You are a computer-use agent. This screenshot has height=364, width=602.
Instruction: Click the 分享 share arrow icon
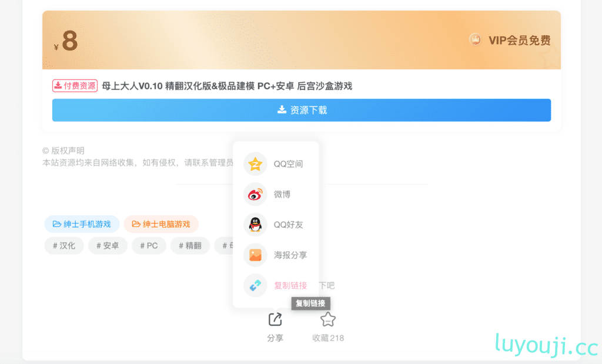(x=275, y=319)
